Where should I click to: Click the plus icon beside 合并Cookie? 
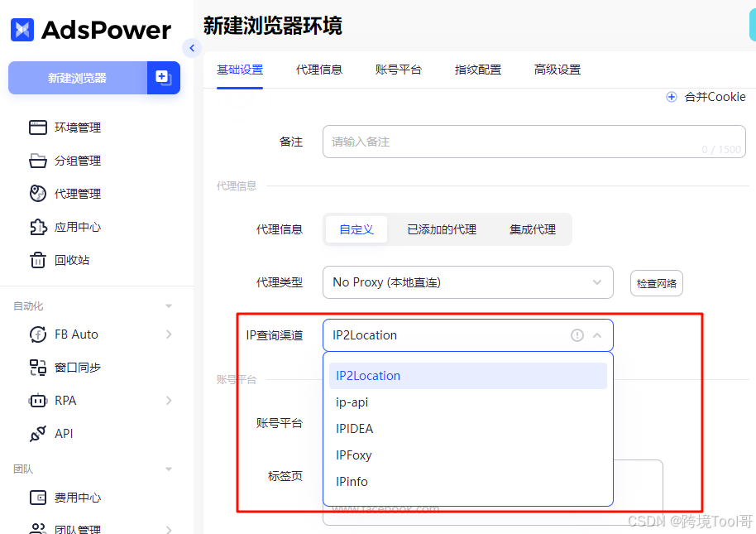(x=671, y=97)
